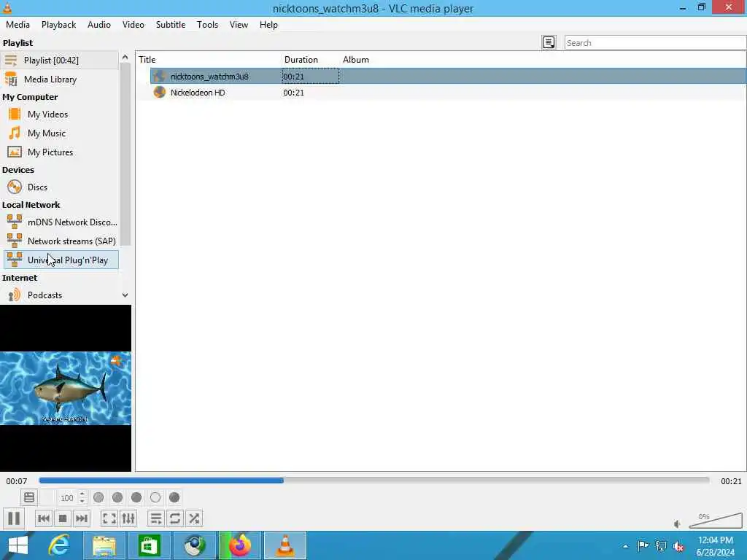747x560 pixels.
Task: Toggle loop repeat mode
Action: [x=175, y=518]
